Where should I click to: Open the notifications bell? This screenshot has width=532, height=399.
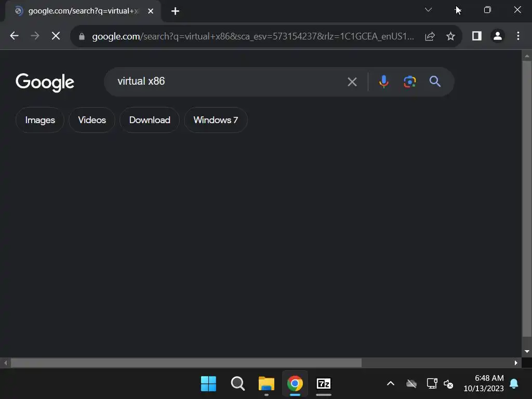[x=514, y=384]
